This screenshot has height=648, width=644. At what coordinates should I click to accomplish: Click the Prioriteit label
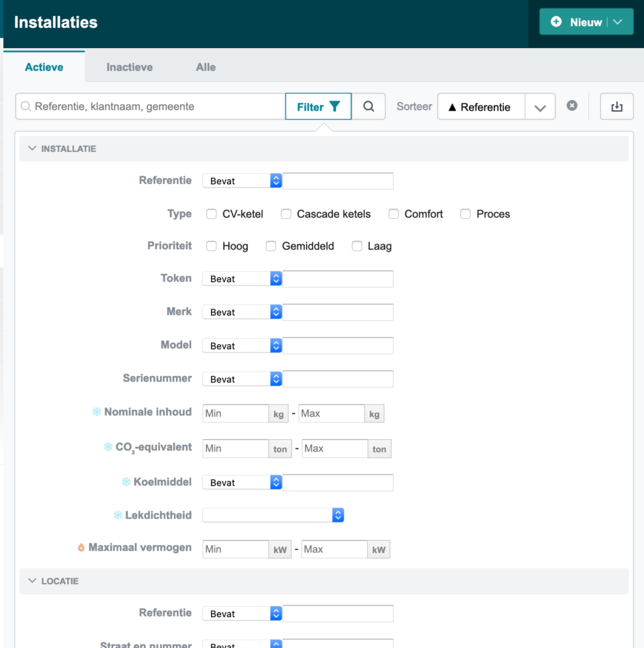pos(170,246)
